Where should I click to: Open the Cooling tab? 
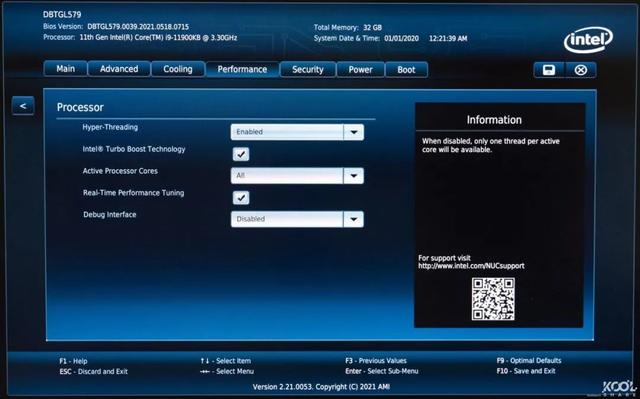pos(178,69)
